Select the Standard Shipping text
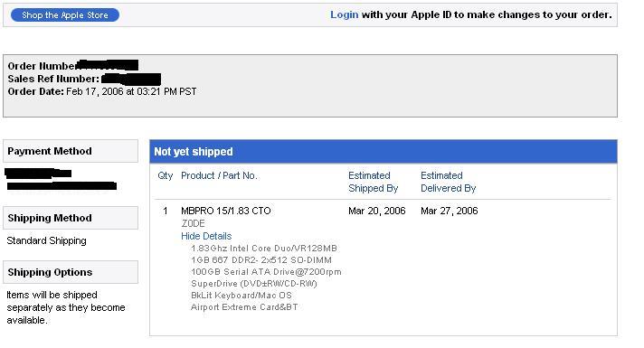This screenshot has width=644, height=348. tap(46, 240)
